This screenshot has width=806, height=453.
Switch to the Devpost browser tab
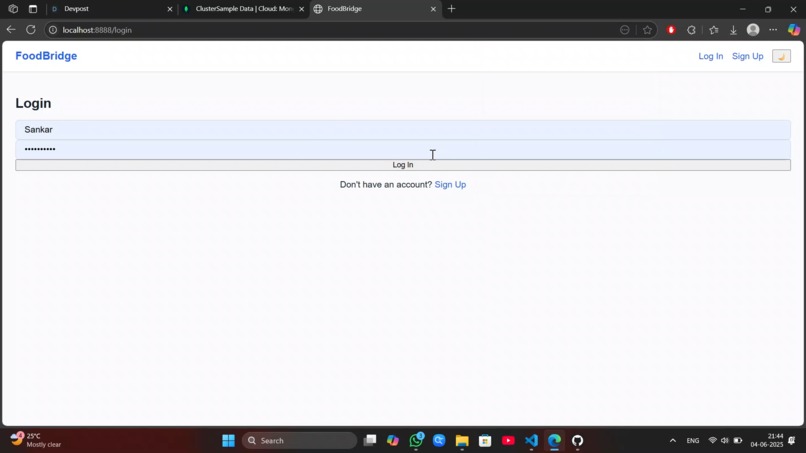(111, 9)
